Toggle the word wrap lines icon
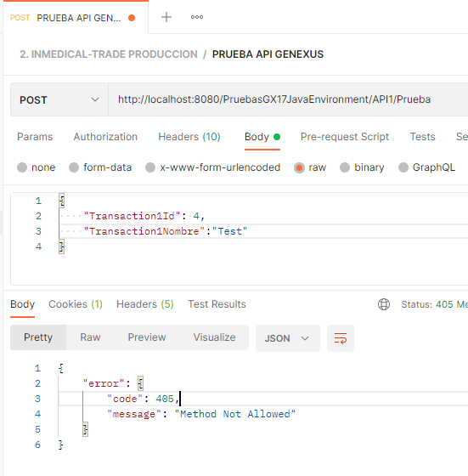Screen dimensions: 468x476 coord(341,338)
